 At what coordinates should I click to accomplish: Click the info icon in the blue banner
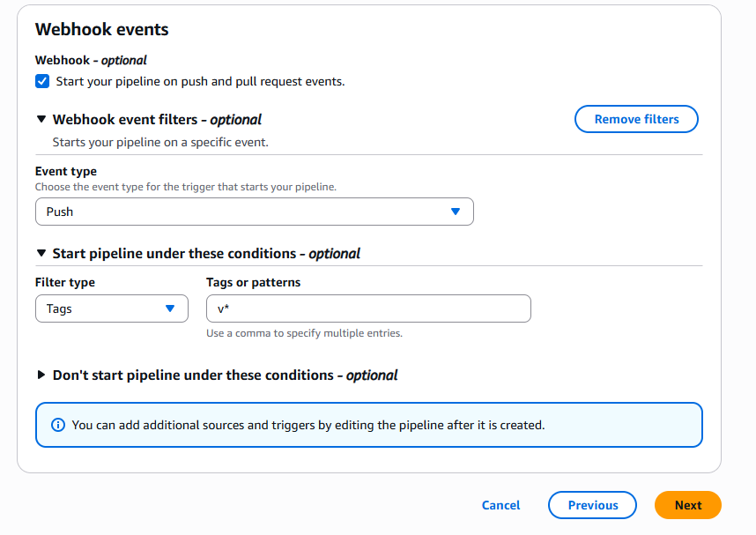58,424
